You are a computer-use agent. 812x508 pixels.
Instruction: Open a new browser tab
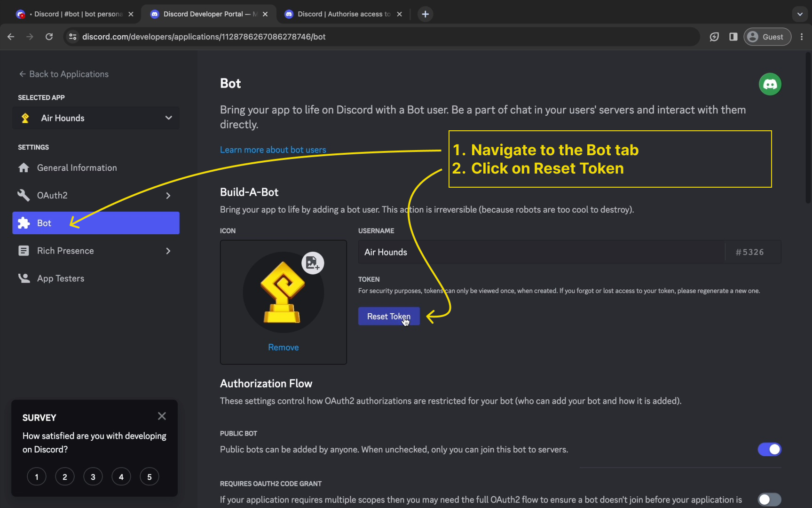(425, 14)
